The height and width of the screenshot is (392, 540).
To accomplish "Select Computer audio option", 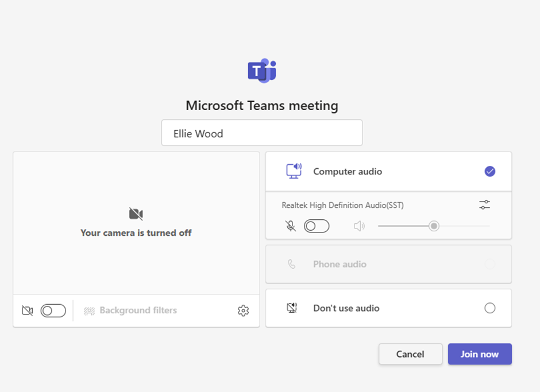I will click(388, 172).
